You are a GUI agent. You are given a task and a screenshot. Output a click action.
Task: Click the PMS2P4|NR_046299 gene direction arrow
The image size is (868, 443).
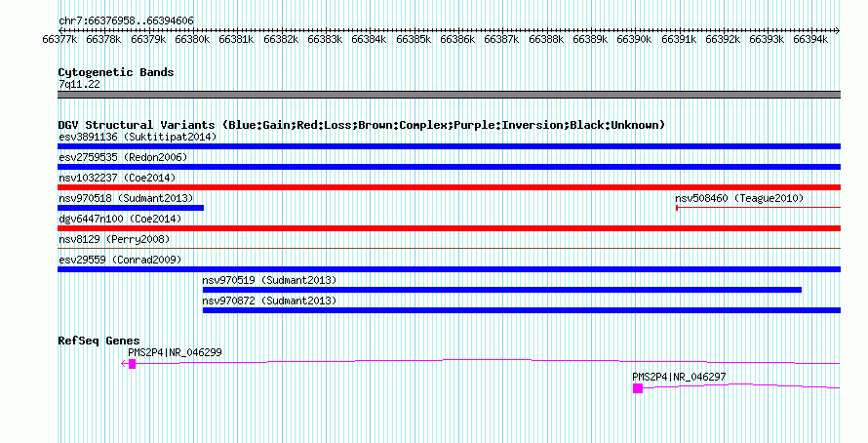(124, 364)
